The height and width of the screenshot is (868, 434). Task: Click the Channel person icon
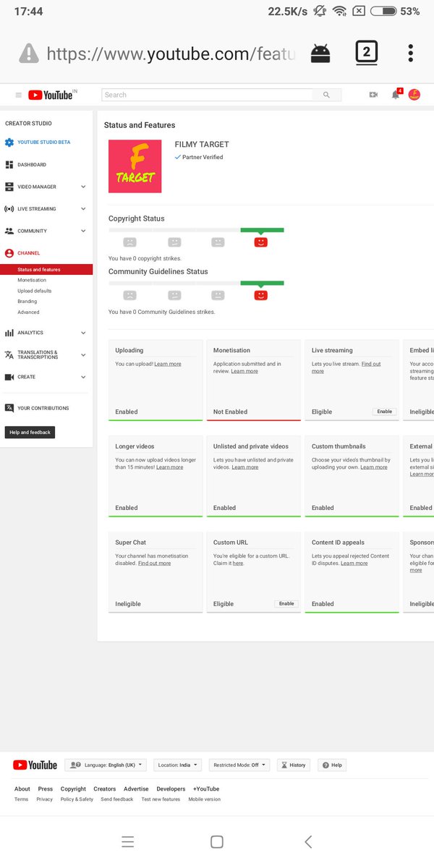coord(9,253)
